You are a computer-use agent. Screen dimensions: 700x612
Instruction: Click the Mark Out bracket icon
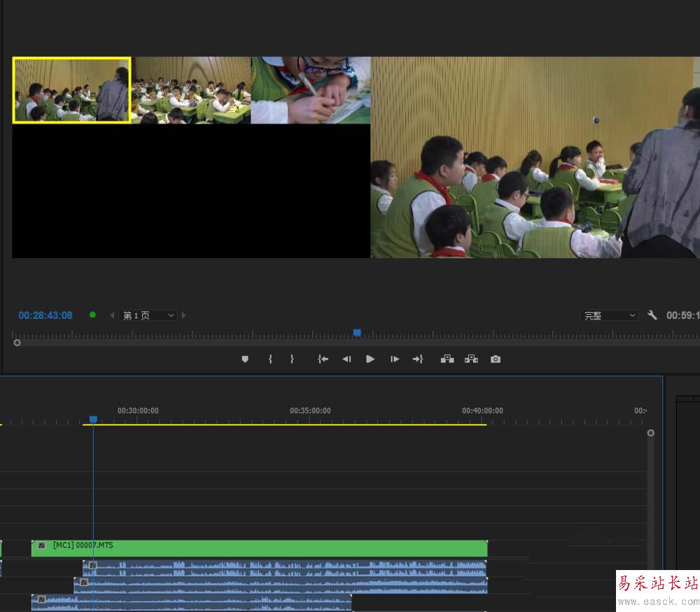[x=292, y=359]
